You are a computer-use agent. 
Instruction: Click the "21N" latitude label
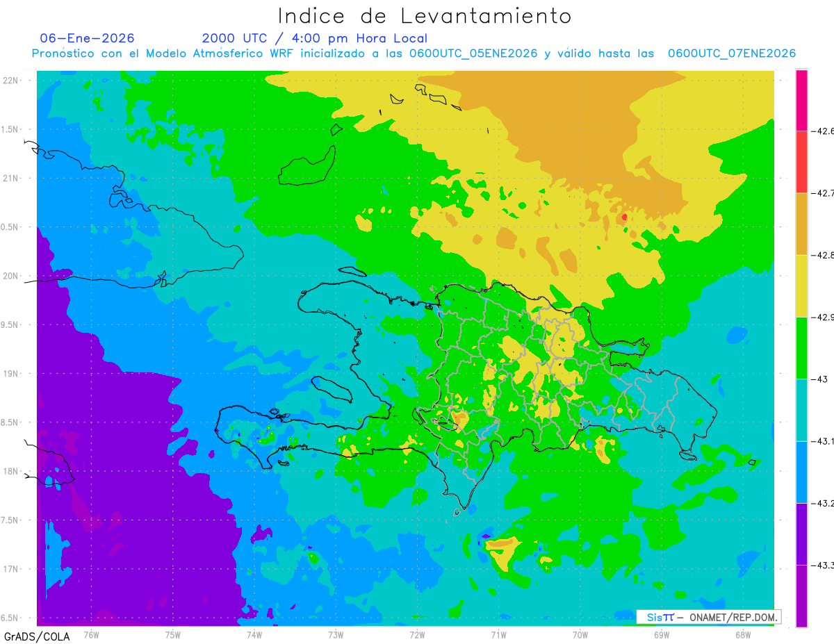pyautogui.click(x=10, y=178)
